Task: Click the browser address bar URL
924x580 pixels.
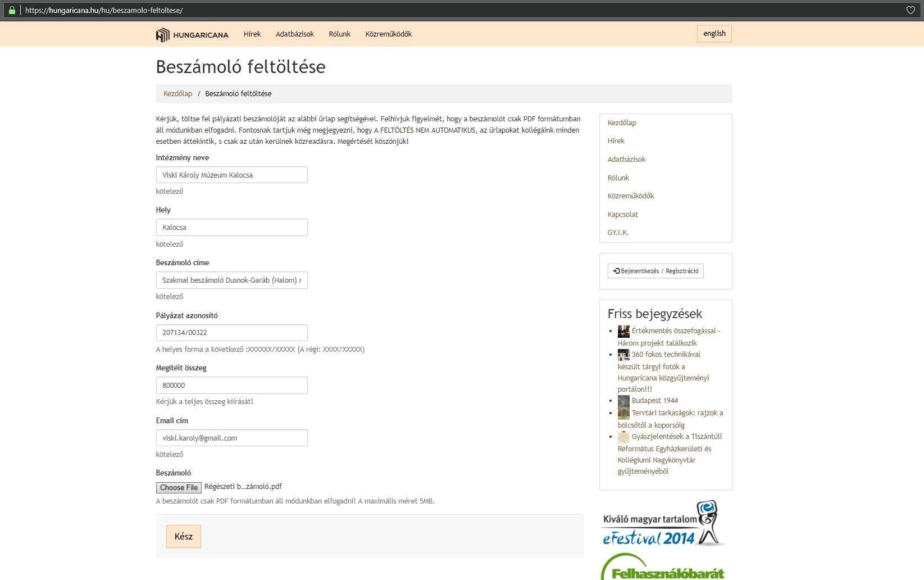Action: [x=104, y=10]
